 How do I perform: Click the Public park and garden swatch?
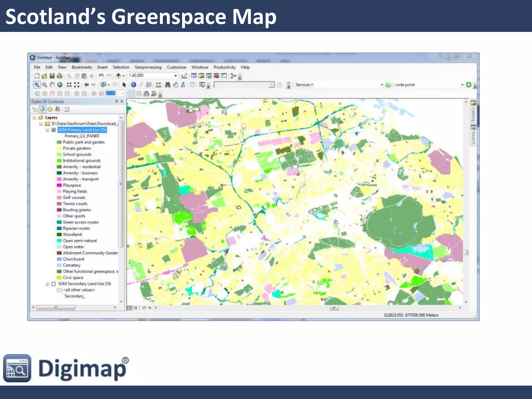tap(59, 142)
